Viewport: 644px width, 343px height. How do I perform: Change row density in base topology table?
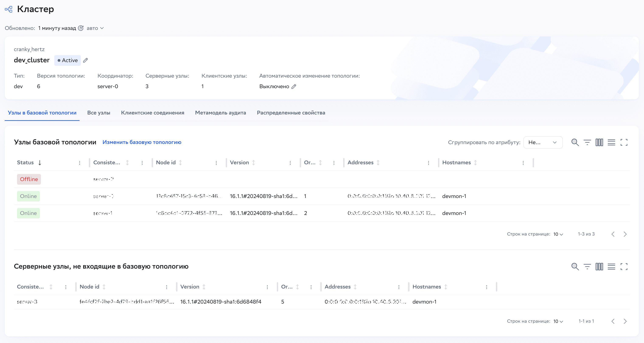coord(611,142)
